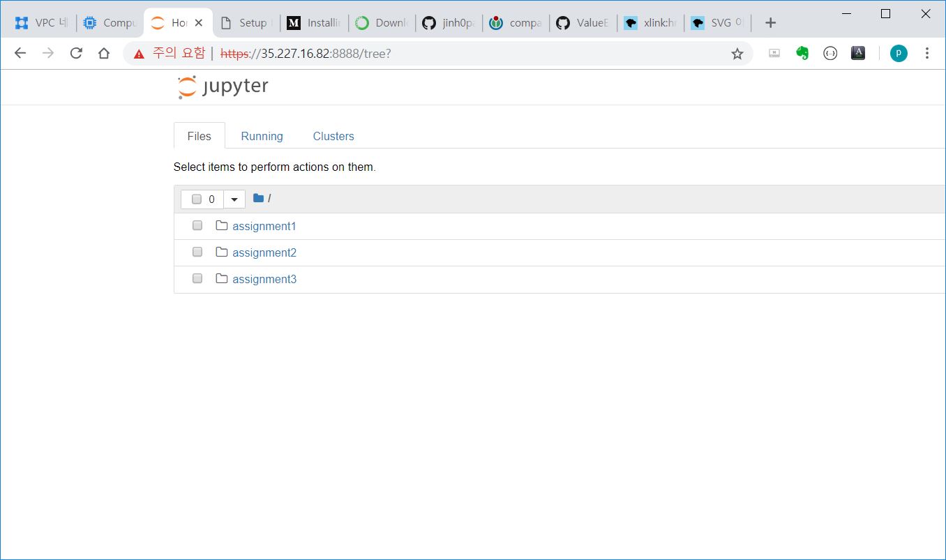Viewport: 946px width, 560px height.
Task: Switch to the xlink:hr browser tab
Action: [652, 23]
